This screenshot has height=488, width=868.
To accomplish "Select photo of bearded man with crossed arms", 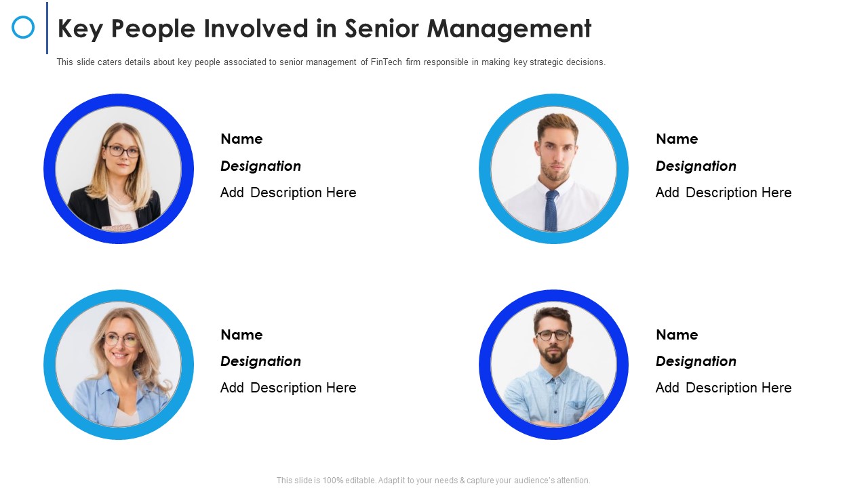I will (553, 365).
